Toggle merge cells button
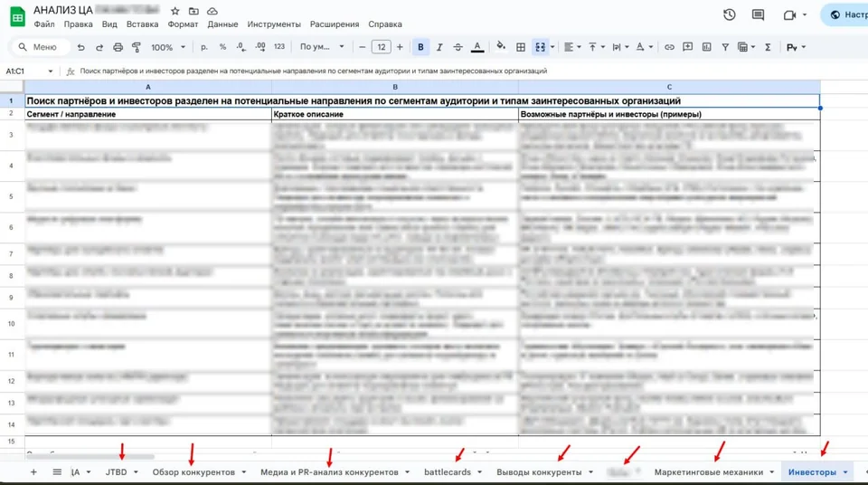The height and width of the screenshot is (485, 868). coord(541,47)
